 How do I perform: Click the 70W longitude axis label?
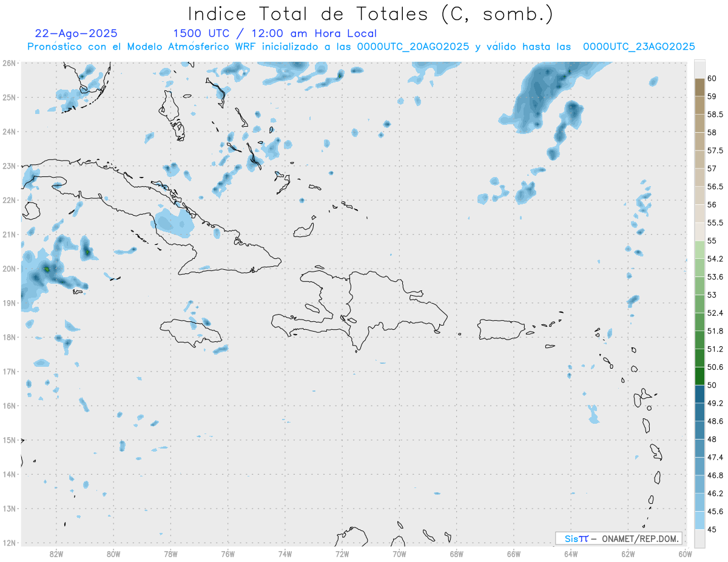pos(399,554)
